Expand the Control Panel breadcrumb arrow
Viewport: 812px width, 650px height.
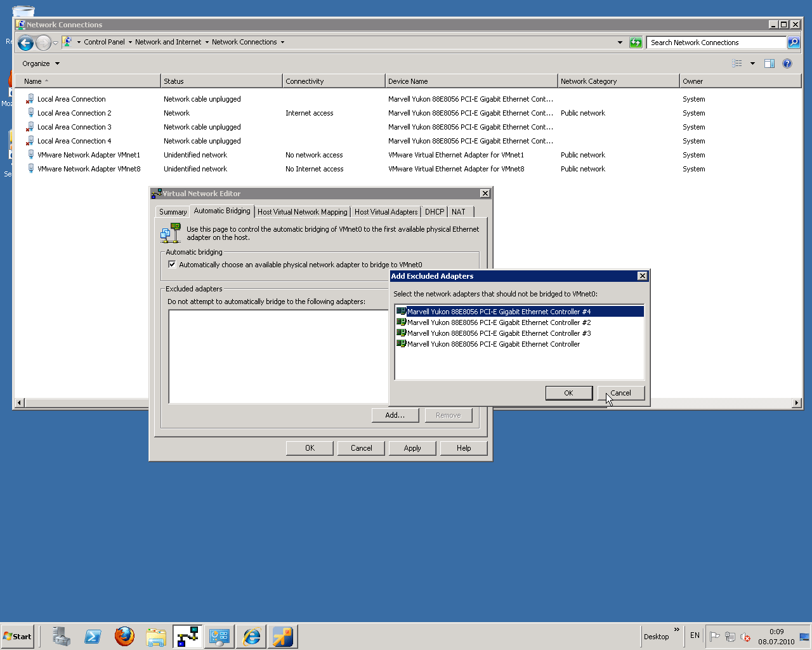[x=130, y=43]
